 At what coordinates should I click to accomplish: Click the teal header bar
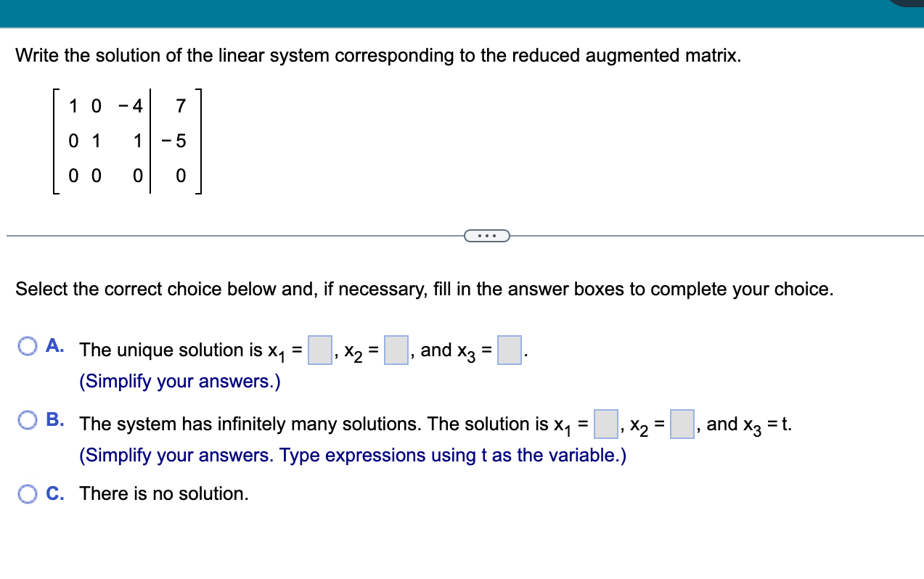coord(436,13)
